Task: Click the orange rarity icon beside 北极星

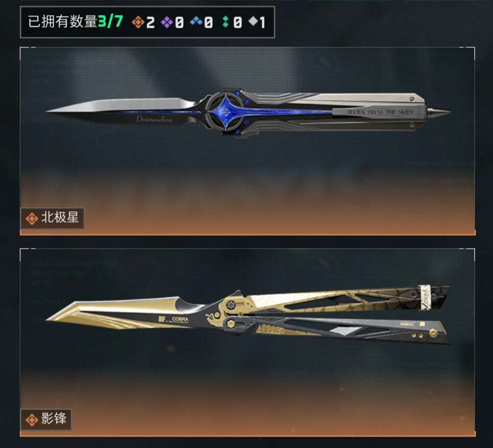Action: (32, 219)
